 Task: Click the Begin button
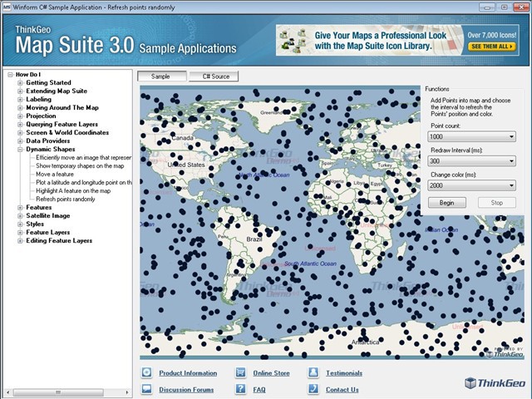point(447,203)
